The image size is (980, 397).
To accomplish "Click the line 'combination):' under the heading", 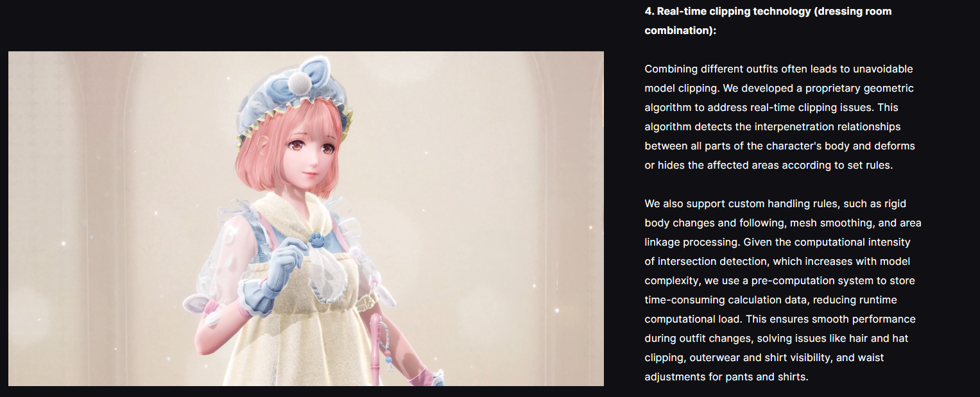I will 680,30.
